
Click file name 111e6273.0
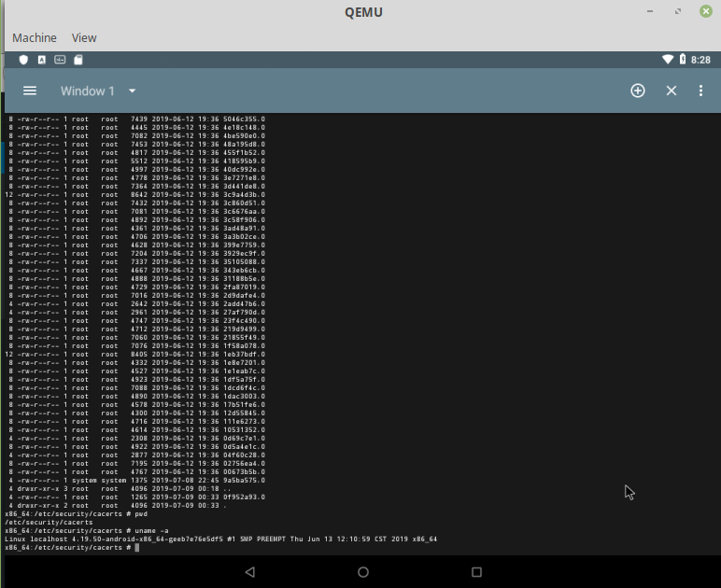(244, 421)
